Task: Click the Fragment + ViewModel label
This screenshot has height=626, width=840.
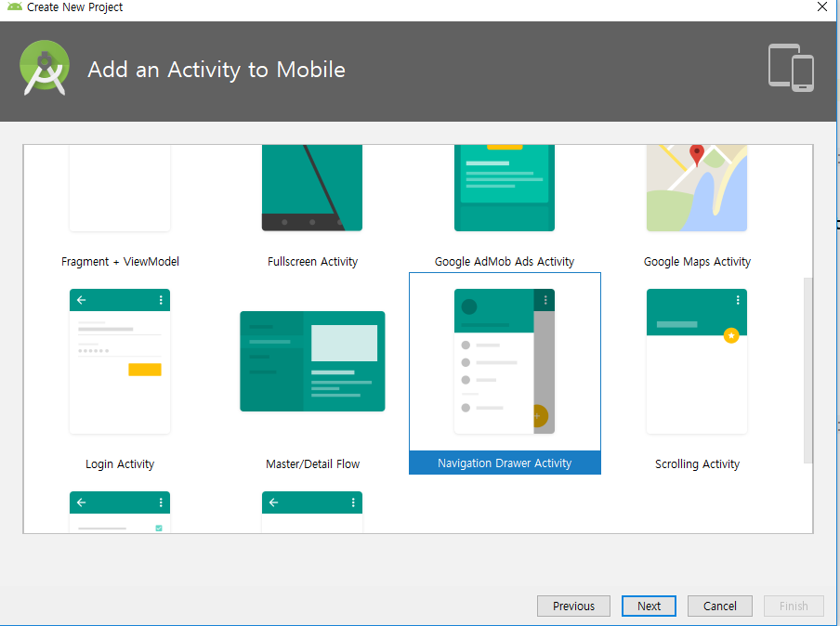Action: point(120,261)
